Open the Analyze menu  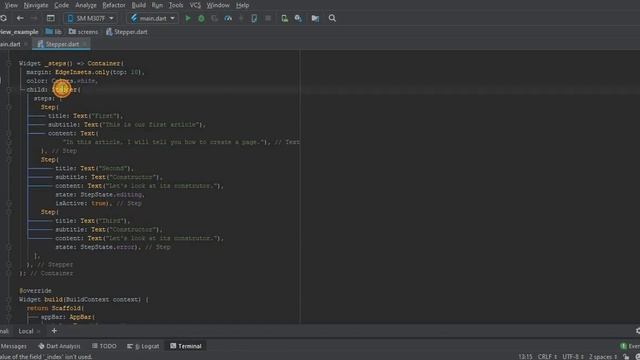coord(86,5)
